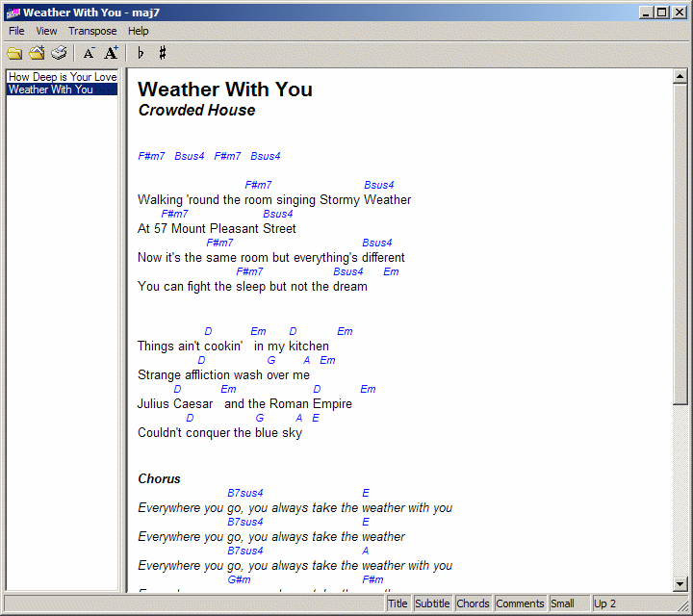The image size is (693, 616).
Task: Click lyric You can fight the sleep
Action: click(x=252, y=287)
